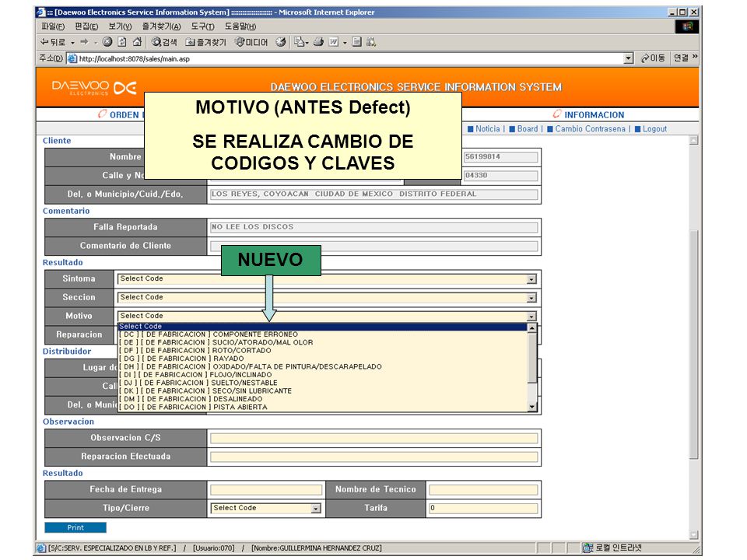Open the address bar dropdown arrow
The height and width of the screenshot is (560, 747).
pos(629,58)
